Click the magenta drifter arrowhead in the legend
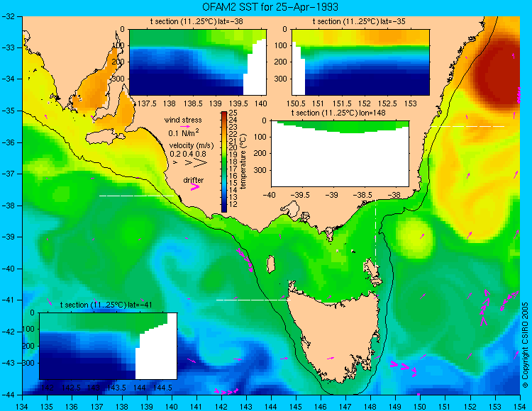This screenshot has width=532, height=411. point(195,186)
